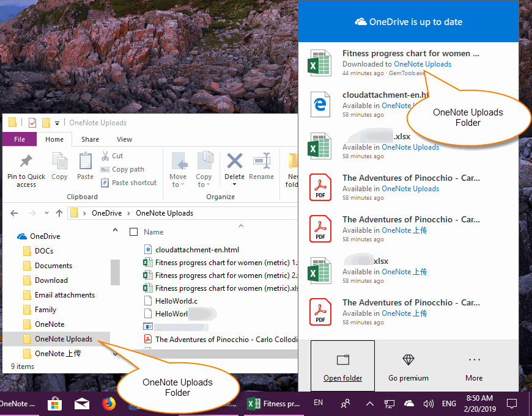The height and width of the screenshot is (416, 532).
Task: Click Open folder in OneDrive panel
Action: pyautogui.click(x=342, y=366)
